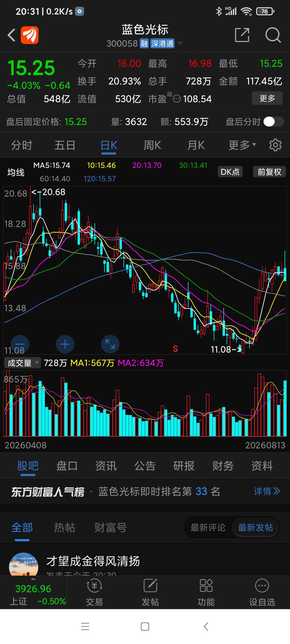
Task: Open 详情 ranking details link
Action: click(x=267, y=491)
